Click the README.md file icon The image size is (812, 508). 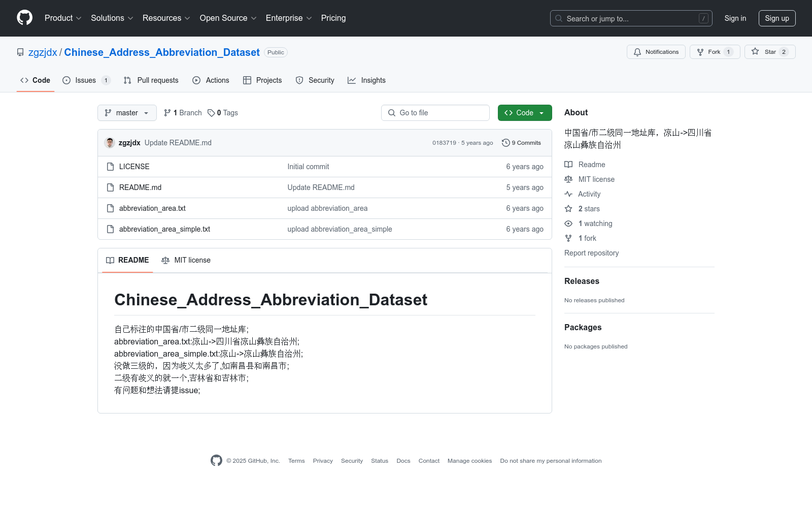coord(110,187)
